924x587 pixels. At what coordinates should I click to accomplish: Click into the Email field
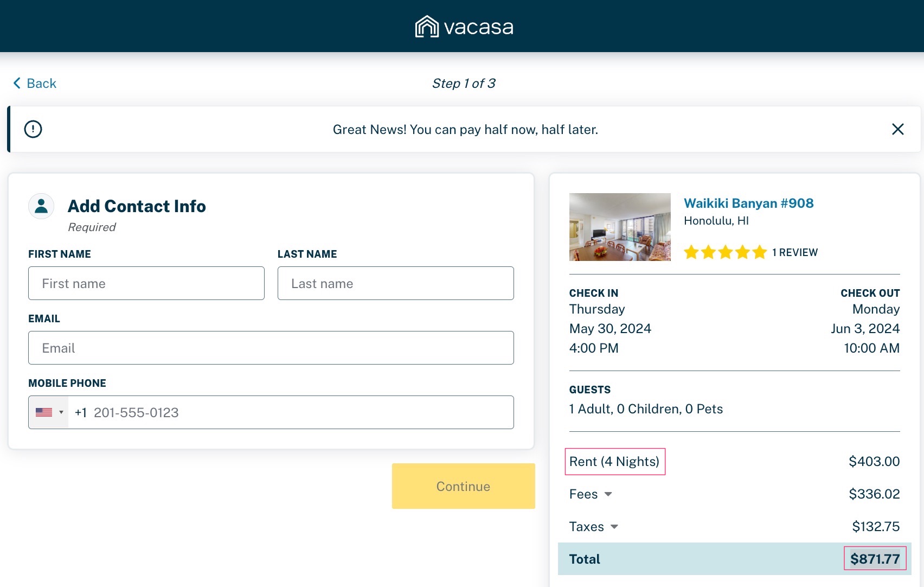[271, 347]
